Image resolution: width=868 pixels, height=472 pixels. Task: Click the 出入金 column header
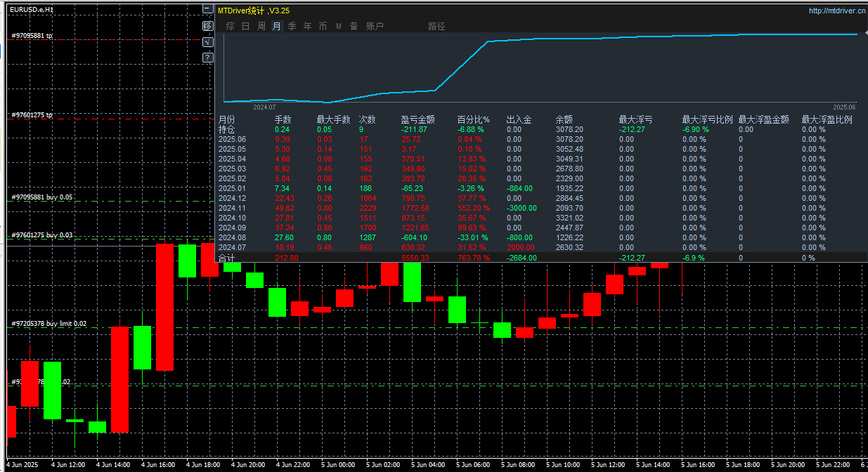click(x=519, y=119)
